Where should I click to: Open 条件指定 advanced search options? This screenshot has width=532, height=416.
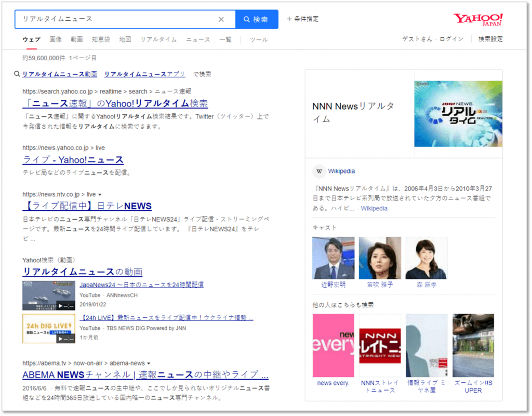click(x=303, y=19)
